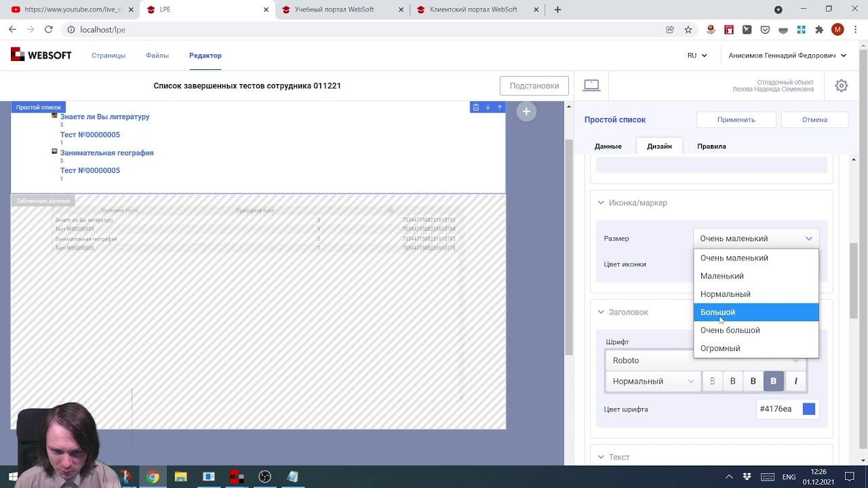This screenshot has height=488, width=868.
Task: Open the Размер size dropdown
Action: [756, 239]
